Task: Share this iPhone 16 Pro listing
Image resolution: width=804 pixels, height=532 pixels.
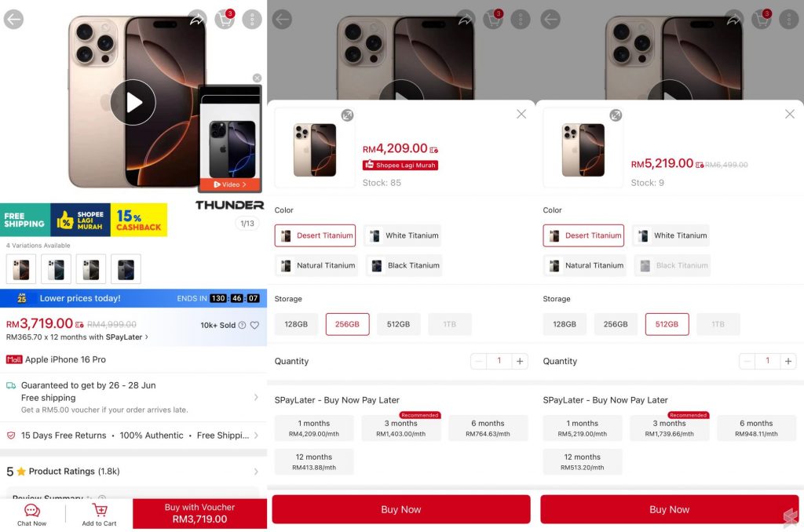Action: tap(197, 20)
